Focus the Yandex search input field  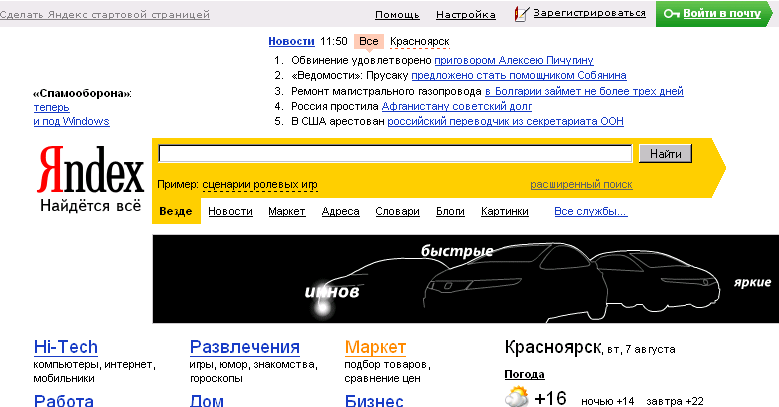point(395,154)
